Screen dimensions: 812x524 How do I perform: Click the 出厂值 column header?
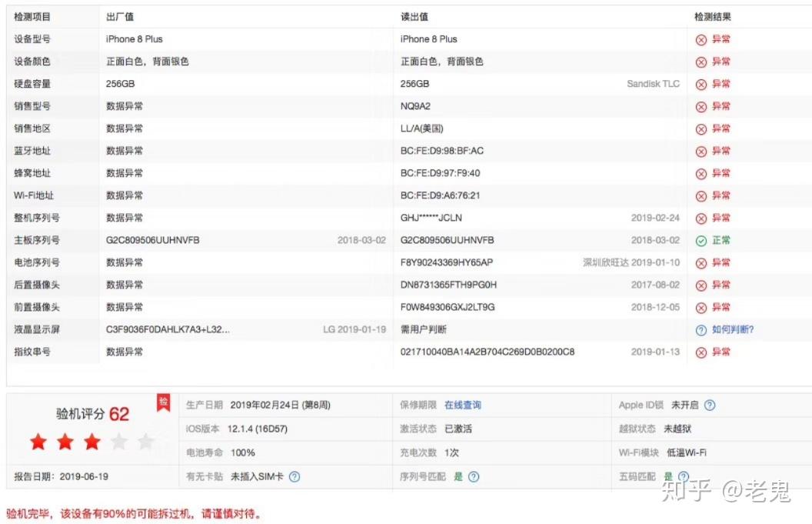click(120, 17)
